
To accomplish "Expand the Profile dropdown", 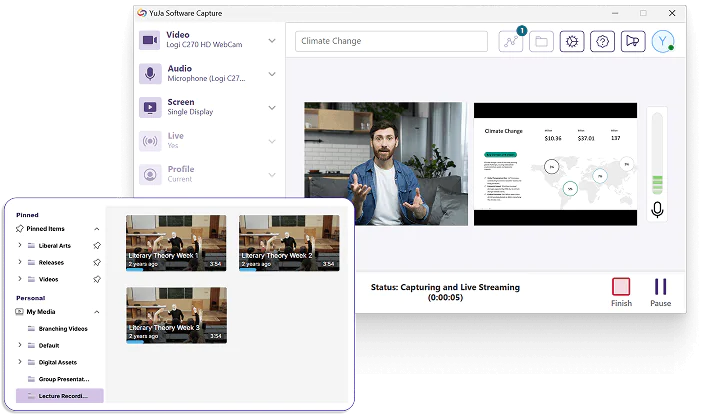I will coord(272,175).
